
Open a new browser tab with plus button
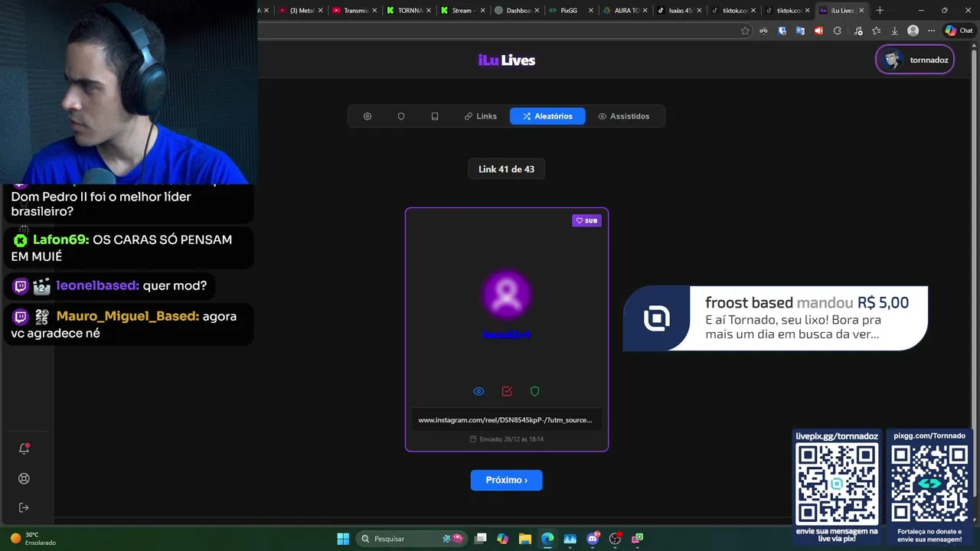(x=880, y=11)
